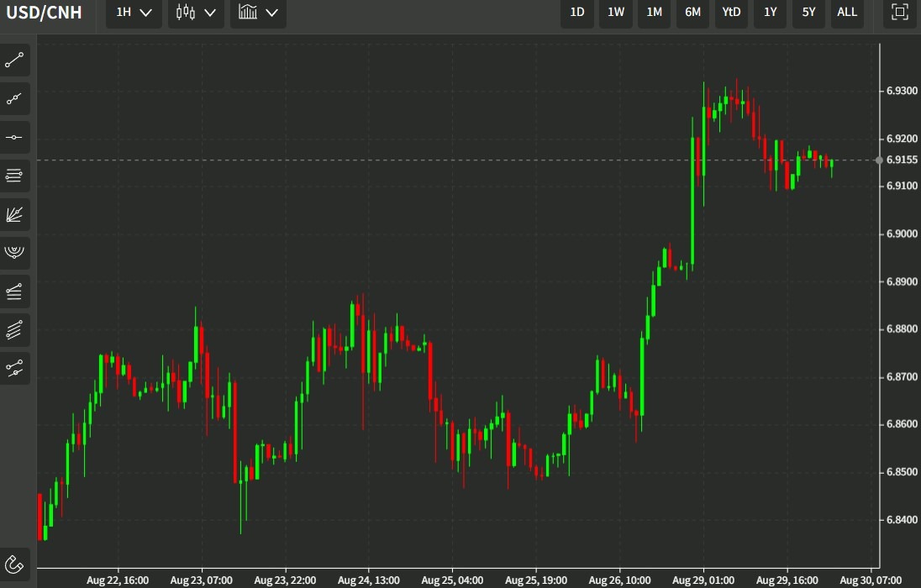This screenshot has height=588, width=921.
Task: Click the eraser icon at bottom left
Action: (x=14, y=564)
